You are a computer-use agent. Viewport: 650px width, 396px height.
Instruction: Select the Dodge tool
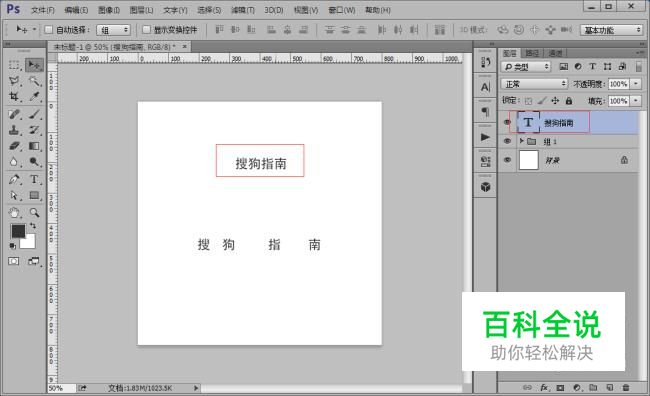[x=34, y=162]
